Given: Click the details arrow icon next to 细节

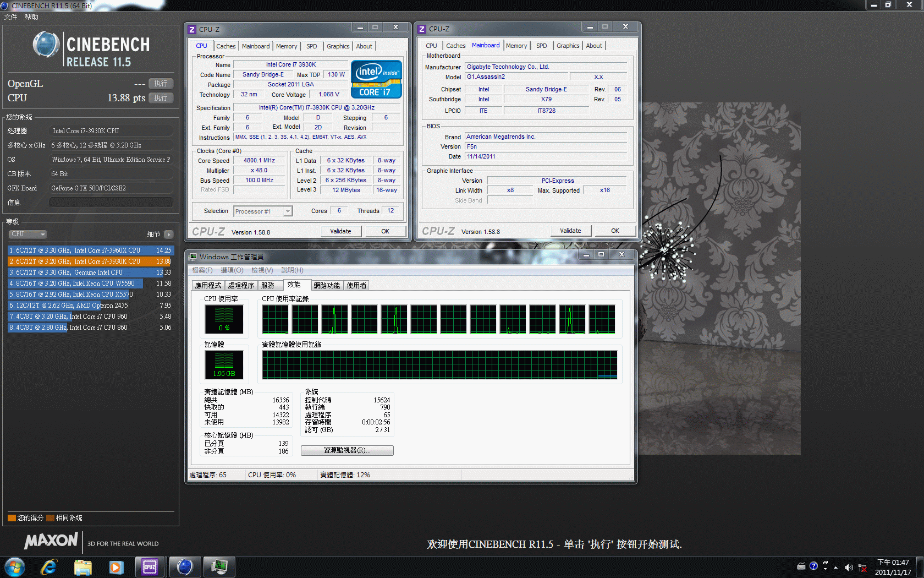Looking at the screenshot, I should tap(169, 234).
